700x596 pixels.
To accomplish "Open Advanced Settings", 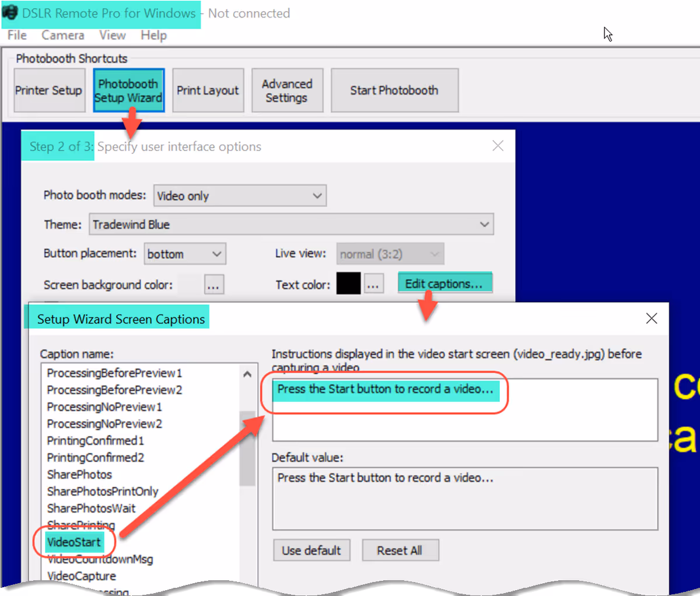I will click(287, 90).
